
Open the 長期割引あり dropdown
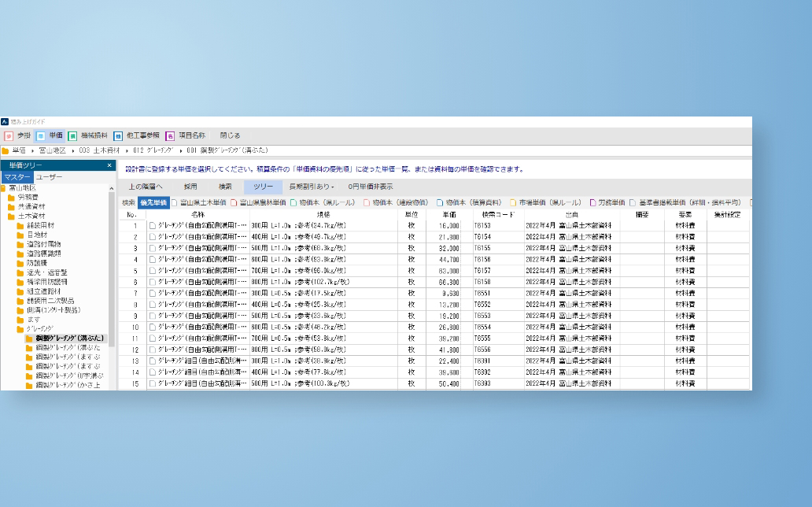coord(312,187)
